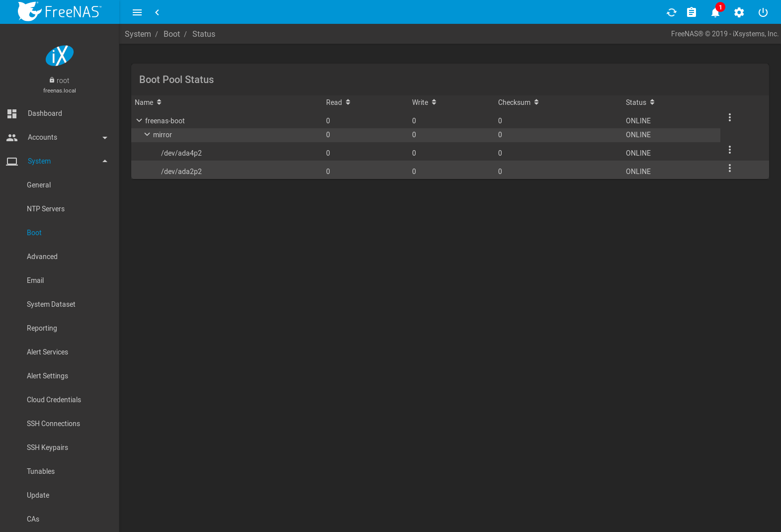Sort table by Status column
This screenshot has height=532, width=781.
640,102
